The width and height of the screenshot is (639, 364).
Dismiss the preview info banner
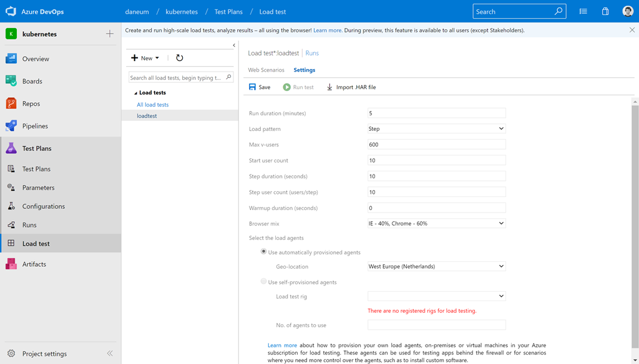[632, 30]
